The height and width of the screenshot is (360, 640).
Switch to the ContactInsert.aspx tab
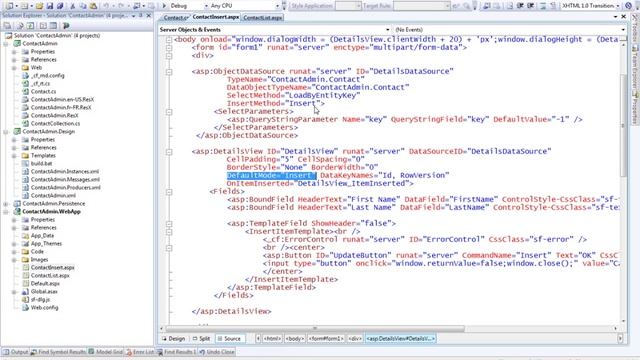[x=216, y=17]
